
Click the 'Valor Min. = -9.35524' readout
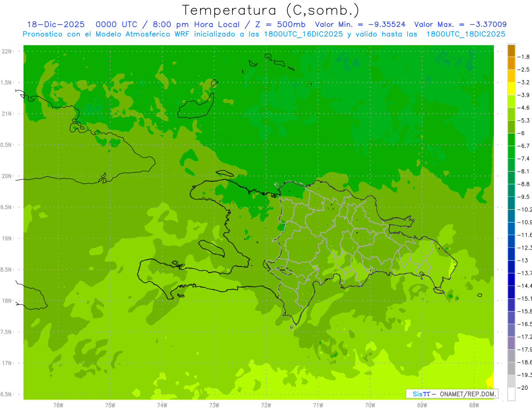(x=360, y=24)
